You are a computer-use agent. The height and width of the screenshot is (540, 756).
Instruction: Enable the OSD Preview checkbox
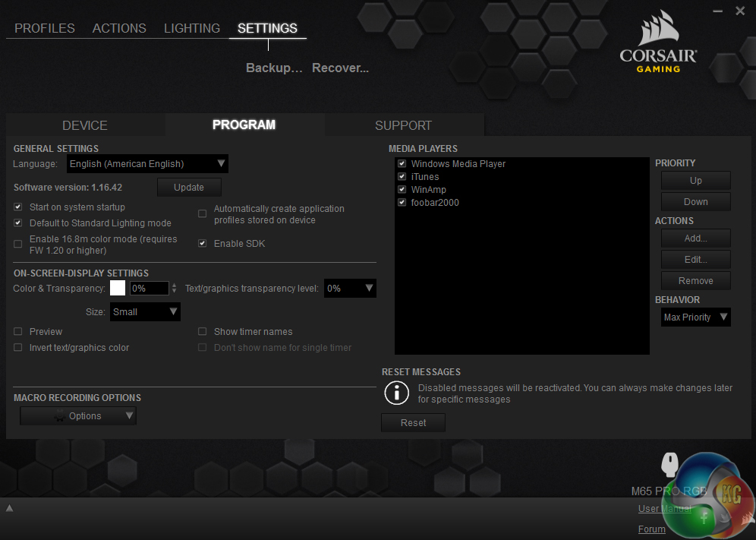coord(18,332)
